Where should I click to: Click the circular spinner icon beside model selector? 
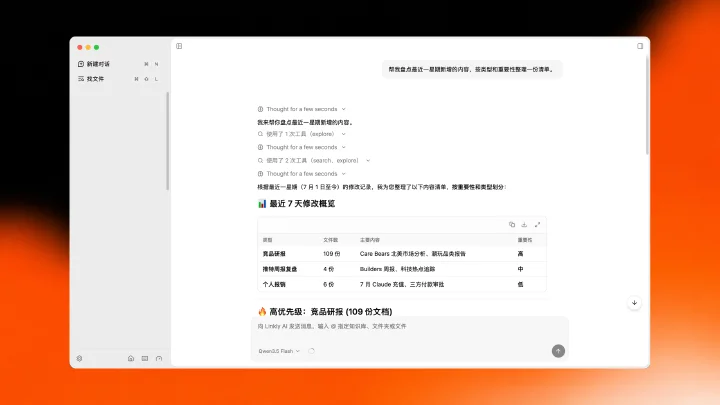coord(311,351)
